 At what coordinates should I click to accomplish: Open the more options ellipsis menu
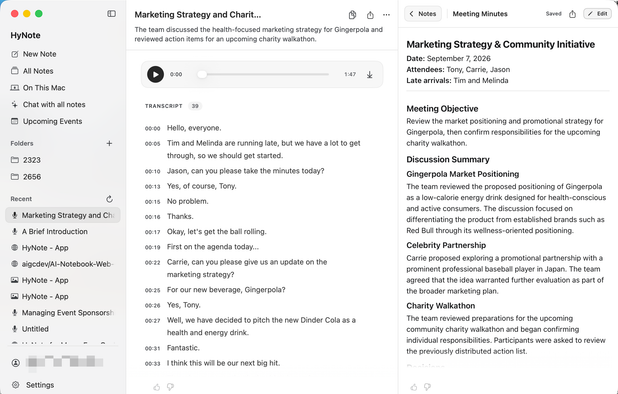[x=386, y=15]
